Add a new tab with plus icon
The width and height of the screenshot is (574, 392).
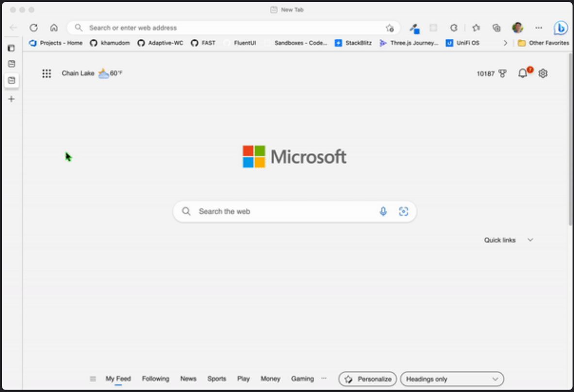tap(11, 99)
